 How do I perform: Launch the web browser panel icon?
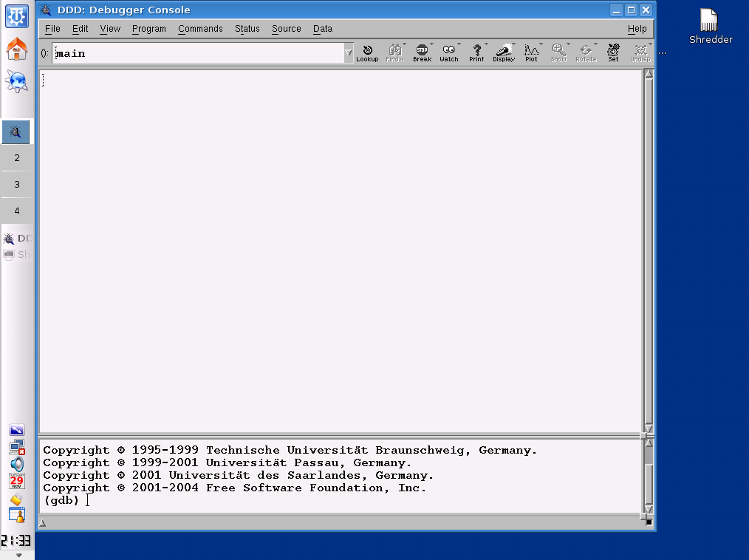[x=17, y=81]
